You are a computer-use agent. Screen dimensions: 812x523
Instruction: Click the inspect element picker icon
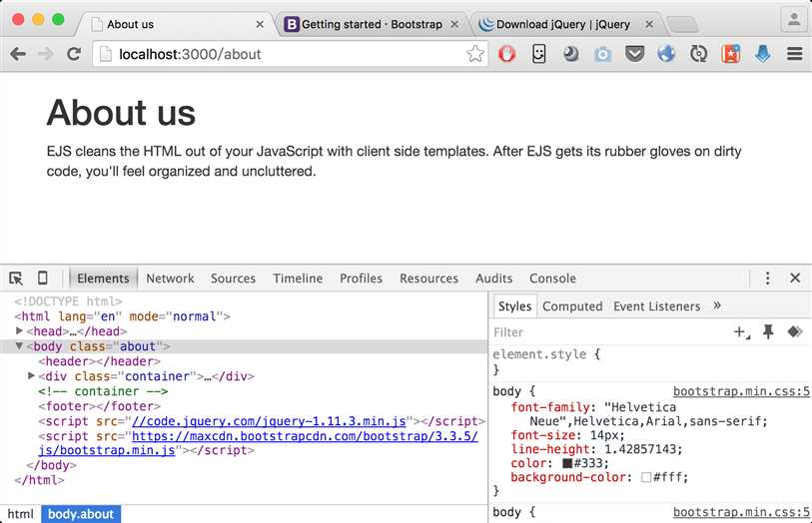pyautogui.click(x=16, y=278)
